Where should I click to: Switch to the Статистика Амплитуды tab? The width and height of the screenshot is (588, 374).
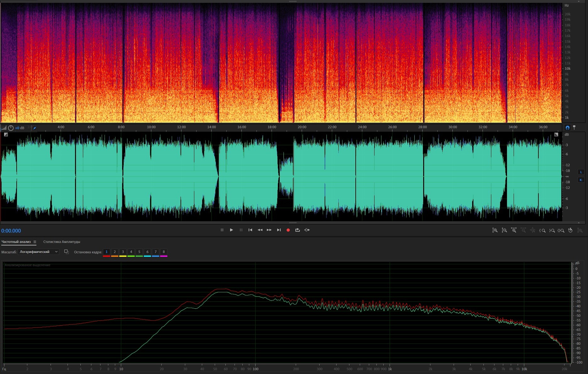[62, 242]
